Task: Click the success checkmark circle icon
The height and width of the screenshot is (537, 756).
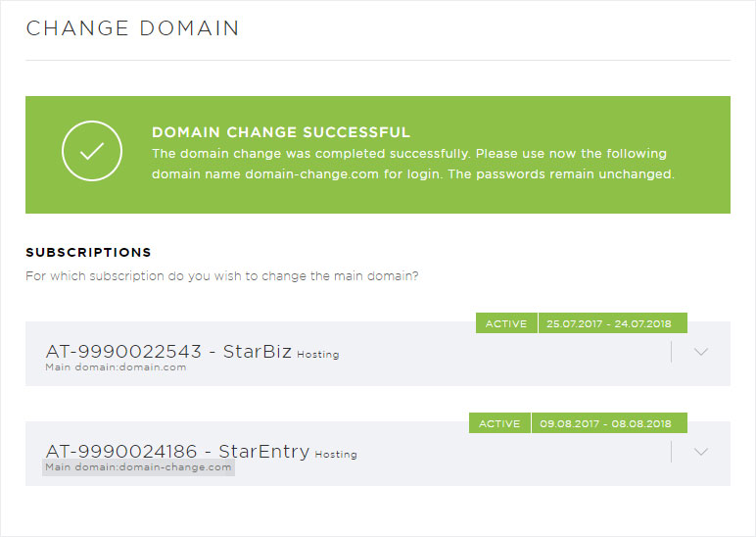Action: [x=92, y=151]
